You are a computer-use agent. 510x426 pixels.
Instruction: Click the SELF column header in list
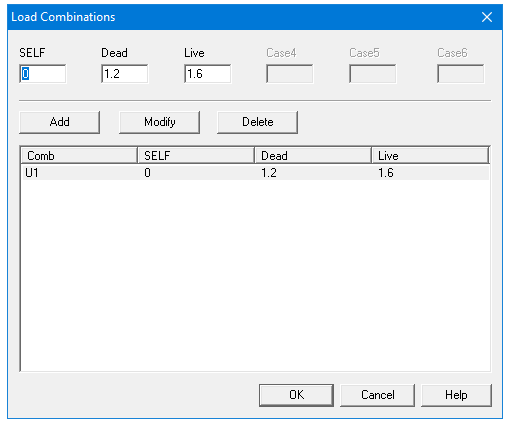(x=196, y=155)
